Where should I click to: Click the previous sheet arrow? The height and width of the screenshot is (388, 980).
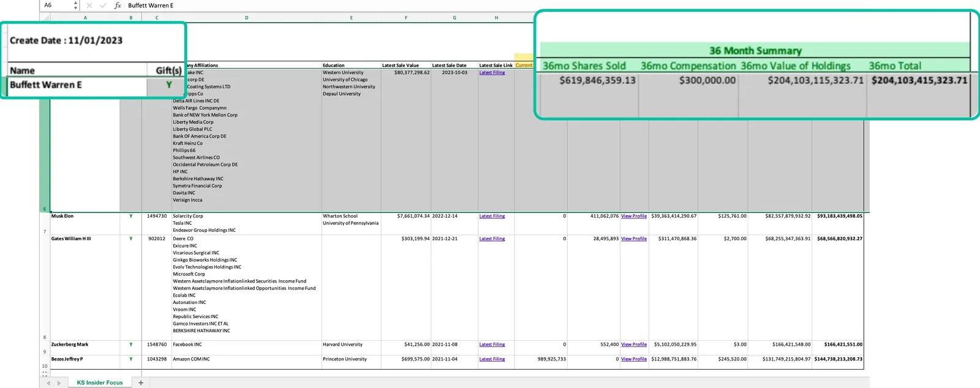click(x=48, y=383)
